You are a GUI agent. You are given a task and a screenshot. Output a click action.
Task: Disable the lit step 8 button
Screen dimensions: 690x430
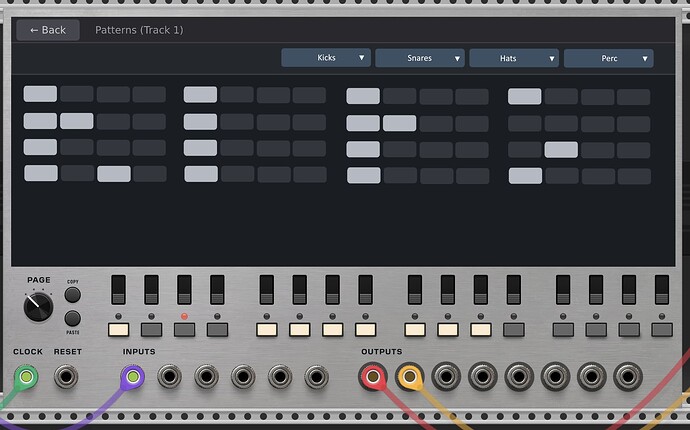[x=366, y=330]
